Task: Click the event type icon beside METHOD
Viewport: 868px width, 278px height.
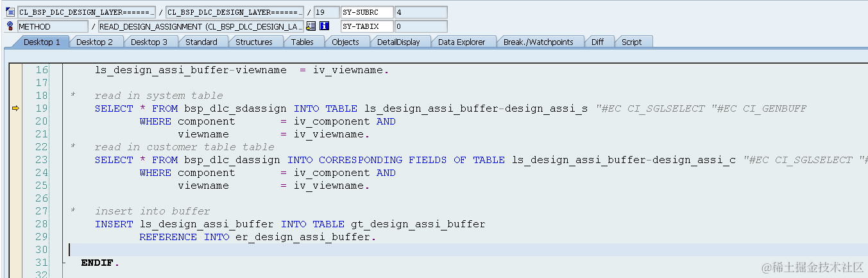Action: 10,26
